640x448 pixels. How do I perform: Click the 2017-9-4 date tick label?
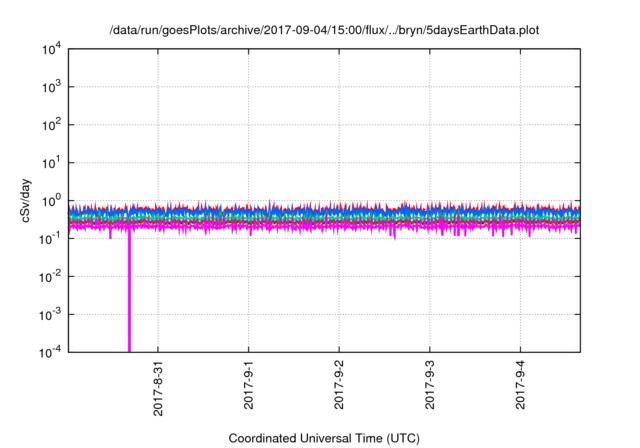coord(520,385)
